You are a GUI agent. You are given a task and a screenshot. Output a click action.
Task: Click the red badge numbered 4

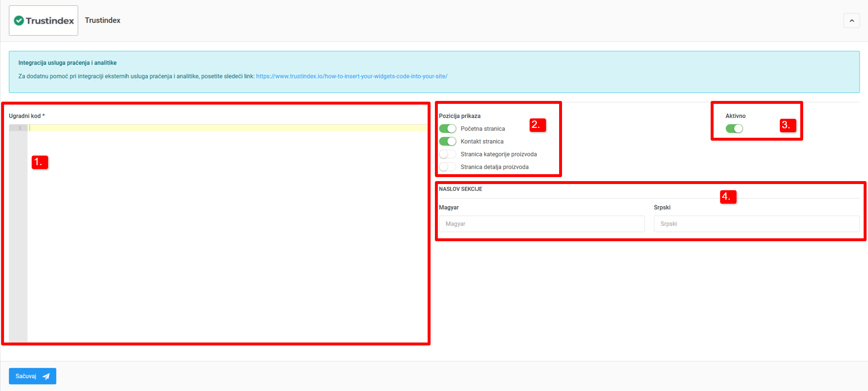coord(728,197)
